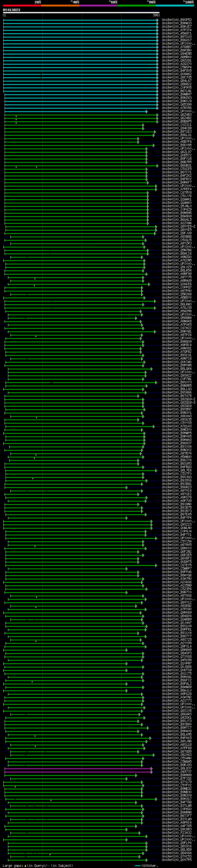Open hit UniRef100_B9T103
Viewport: 197px width, 868px height.
pyautogui.click(x=177, y=37)
